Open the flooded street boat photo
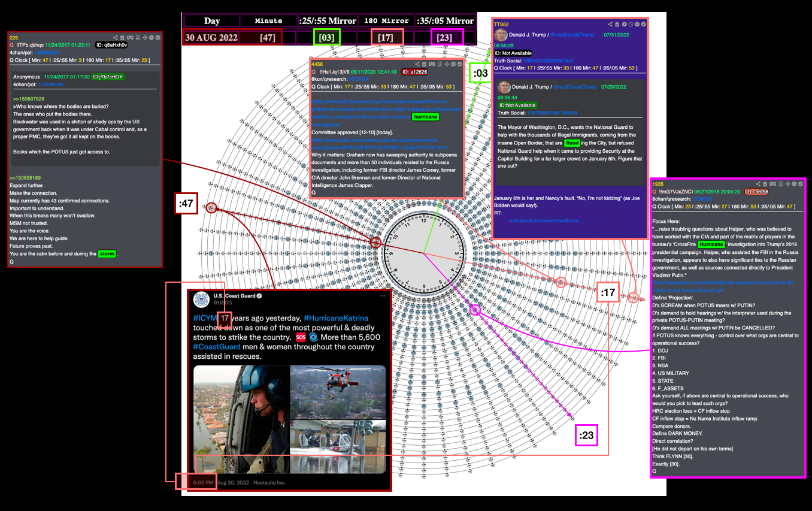Viewport: 812px width, 511px height. pyautogui.click(x=338, y=446)
